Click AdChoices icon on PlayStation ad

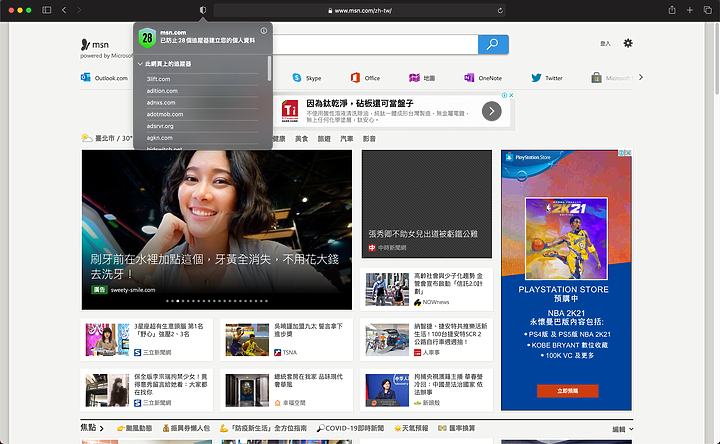coord(621,153)
